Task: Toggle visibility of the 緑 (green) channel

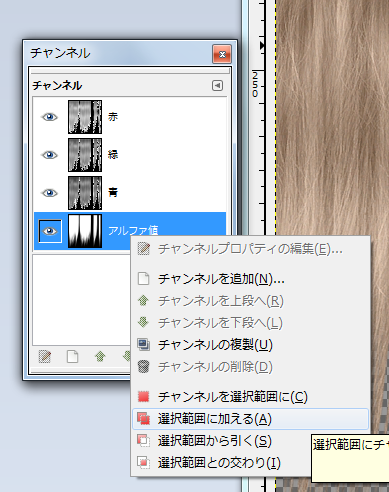Action: [x=50, y=155]
